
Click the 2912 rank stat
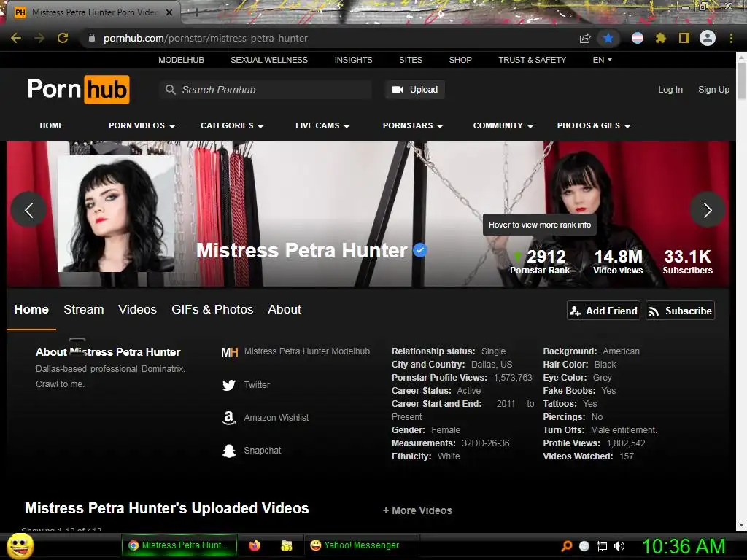click(540, 262)
